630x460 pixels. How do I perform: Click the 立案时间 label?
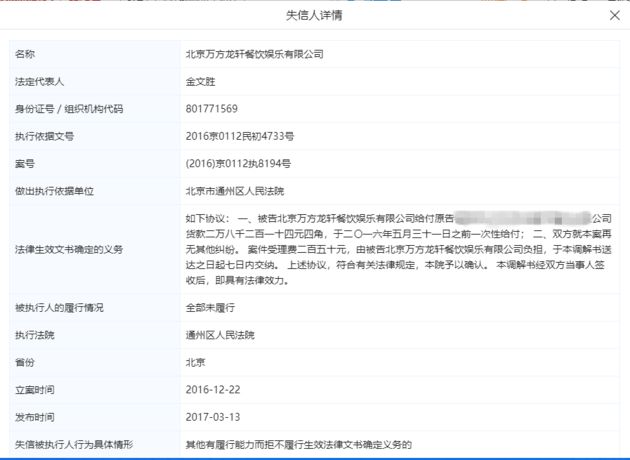(x=35, y=390)
